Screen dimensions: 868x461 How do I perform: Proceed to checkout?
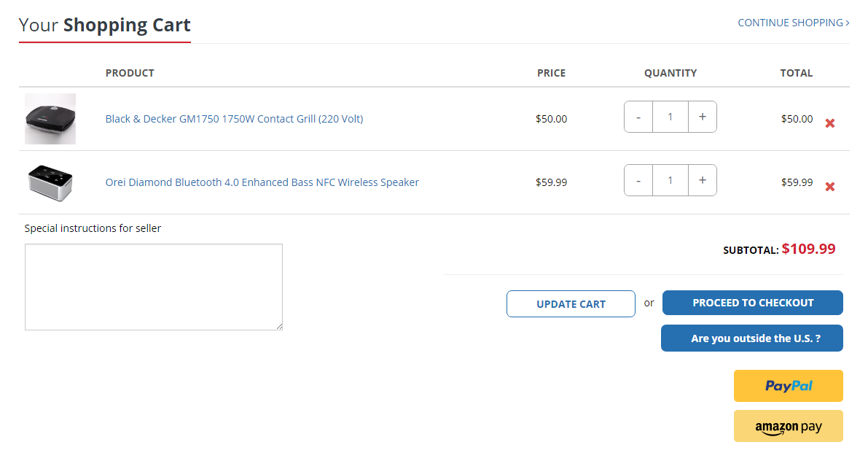[752, 303]
